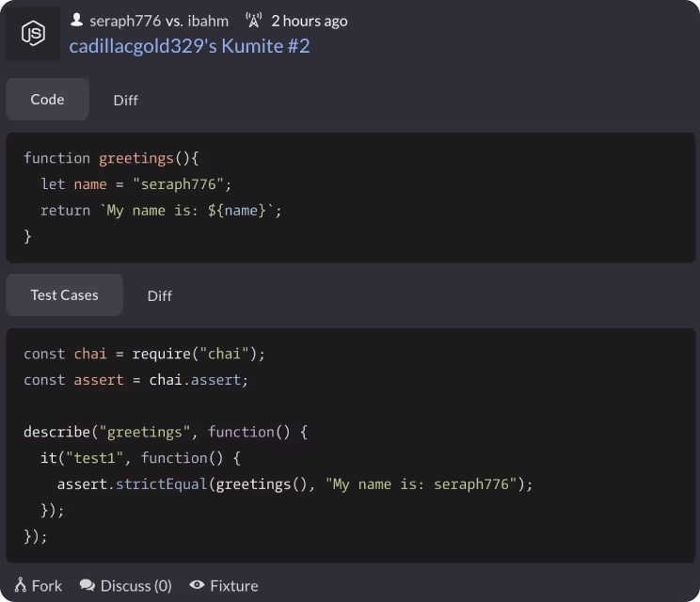Click the 2 hours ago timestamp

309,21
